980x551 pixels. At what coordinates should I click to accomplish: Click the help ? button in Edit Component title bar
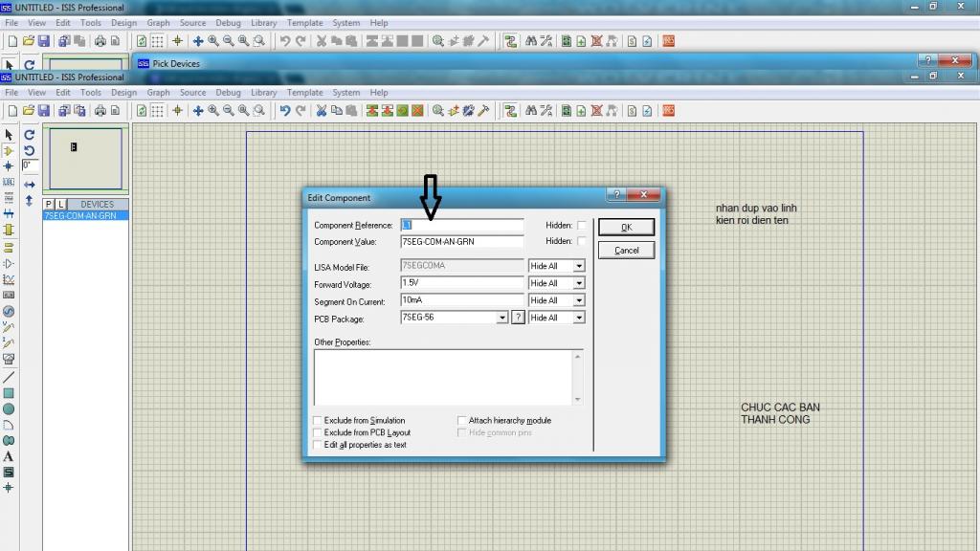616,195
